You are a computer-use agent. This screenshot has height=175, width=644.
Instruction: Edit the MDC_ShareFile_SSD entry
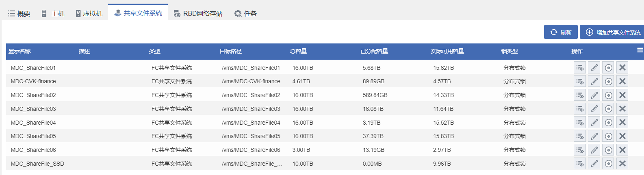pyautogui.click(x=594, y=164)
